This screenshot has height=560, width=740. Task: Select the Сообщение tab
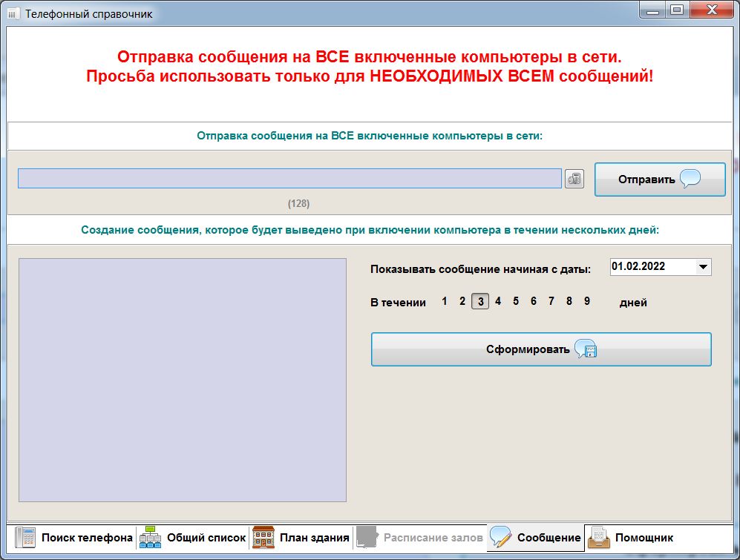point(535,537)
